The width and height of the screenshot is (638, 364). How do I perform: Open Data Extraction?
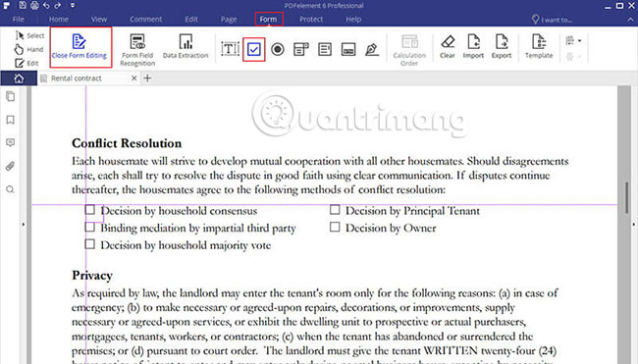186,46
